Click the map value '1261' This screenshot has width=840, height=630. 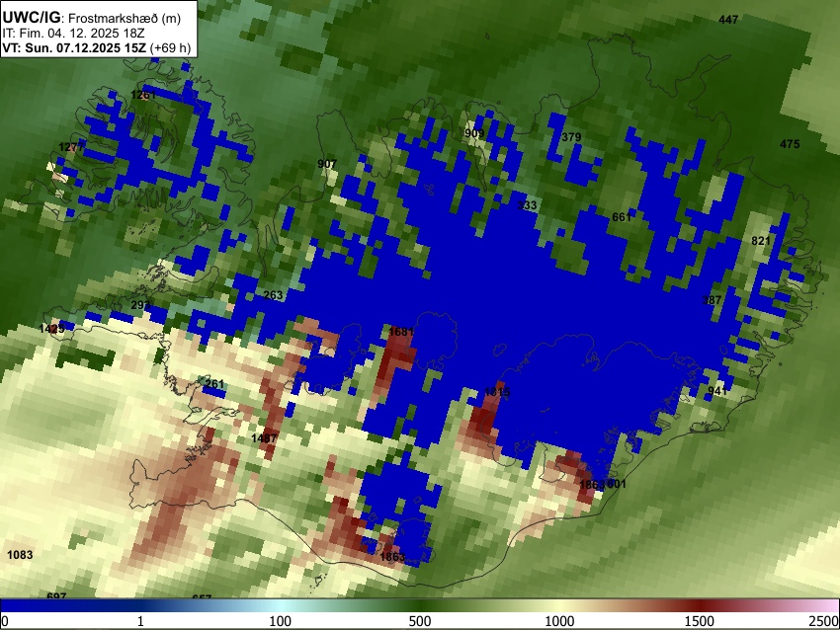point(143,95)
